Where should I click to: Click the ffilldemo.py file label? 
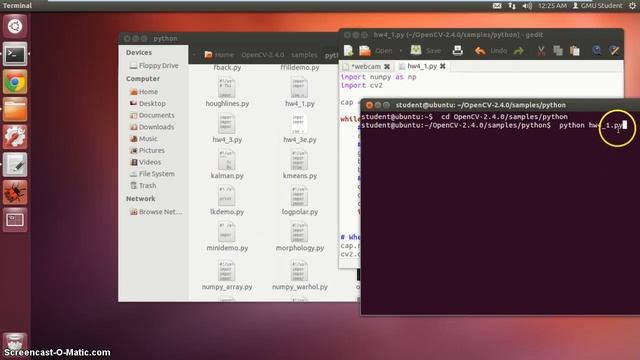click(x=300, y=68)
